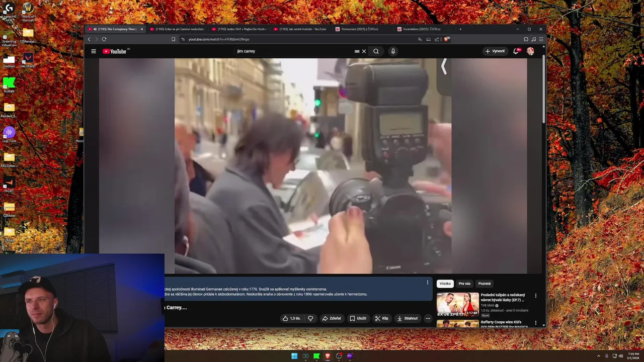Image resolution: width=644 pixels, height=362 pixels.
Task: Click the taskbar clock showing 7:19 PM
Action: [x=633, y=356]
